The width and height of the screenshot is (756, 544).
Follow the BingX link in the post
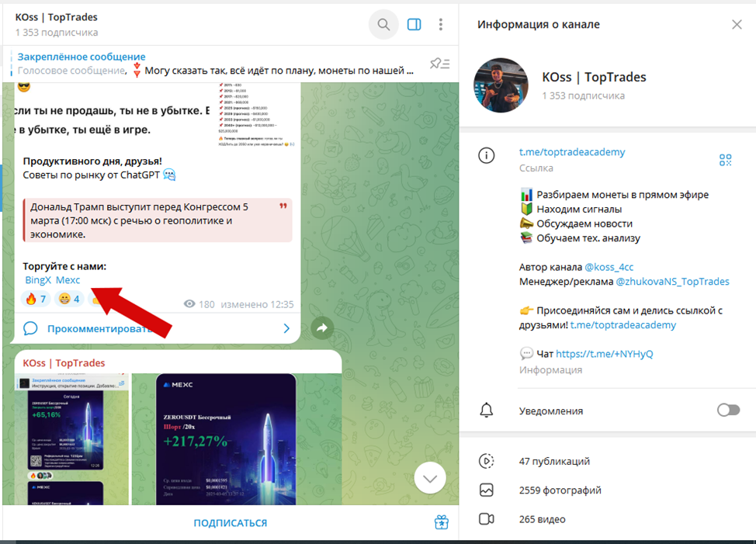pyautogui.click(x=37, y=280)
